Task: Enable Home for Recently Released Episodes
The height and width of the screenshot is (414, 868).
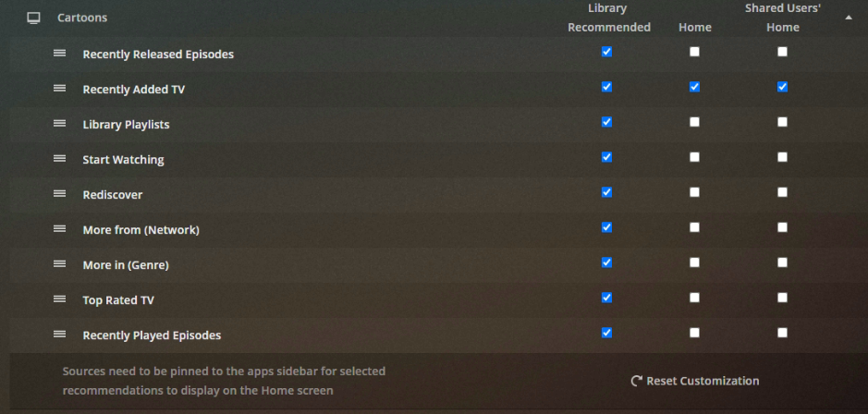Action: coord(694,52)
